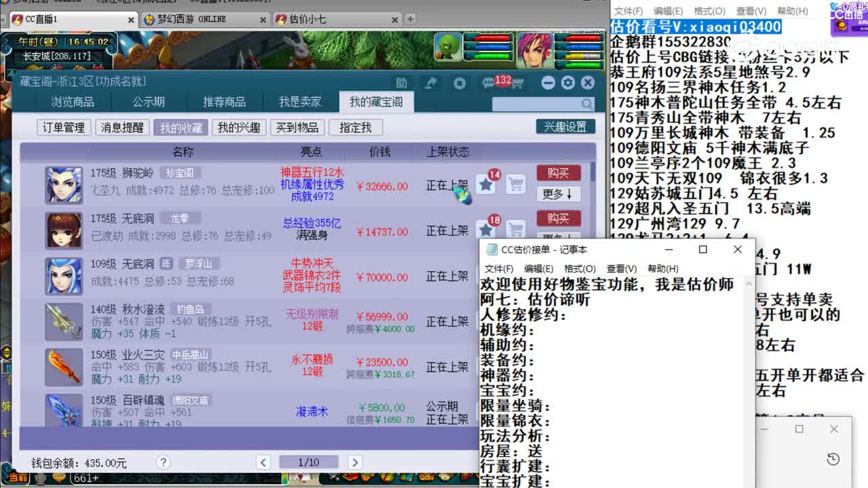Toggle favorite star for 狮驼岭 175级 row
This screenshot has height=488, width=868.
click(x=486, y=184)
